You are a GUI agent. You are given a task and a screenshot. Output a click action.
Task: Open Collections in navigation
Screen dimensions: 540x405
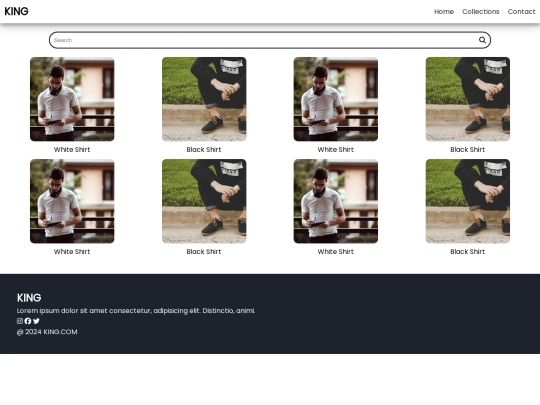[480, 12]
